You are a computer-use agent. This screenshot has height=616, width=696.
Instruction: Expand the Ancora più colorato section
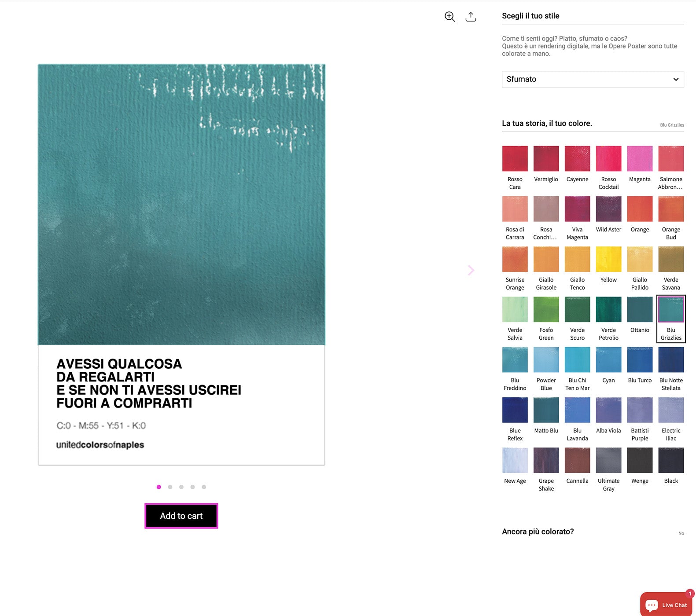click(593, 532)
